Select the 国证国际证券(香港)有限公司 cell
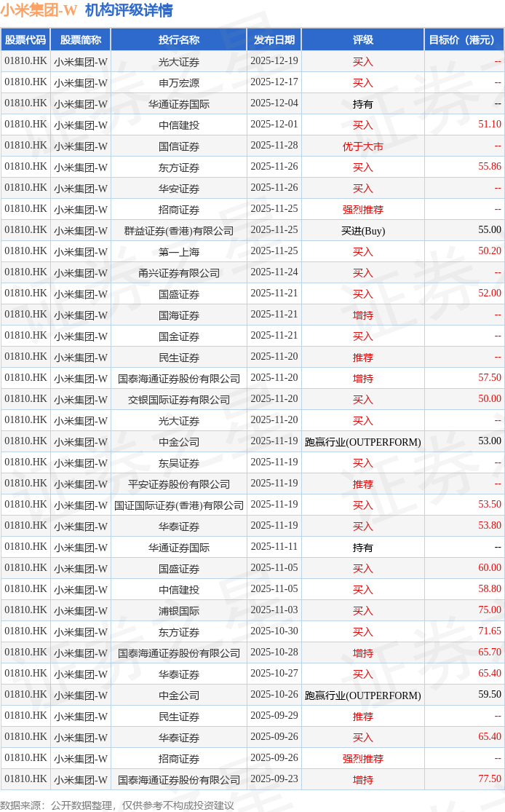The height and width of the screenshot is (812, 505). 179,505
